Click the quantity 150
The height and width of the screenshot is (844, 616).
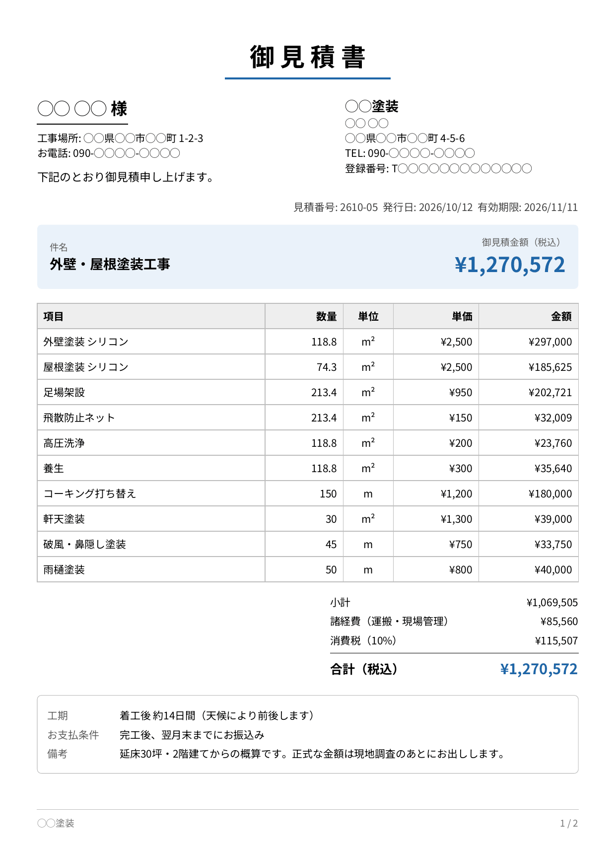tap(328, 493)
